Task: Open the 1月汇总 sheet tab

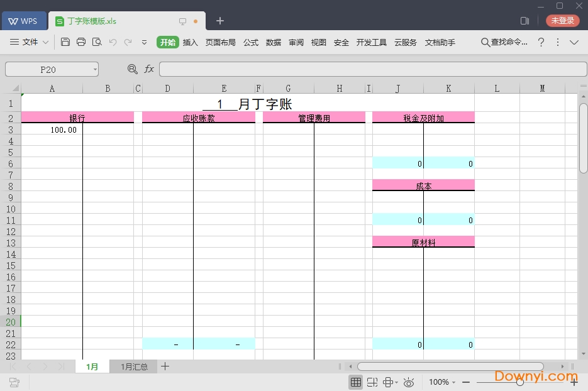Action: click(133, 366)
